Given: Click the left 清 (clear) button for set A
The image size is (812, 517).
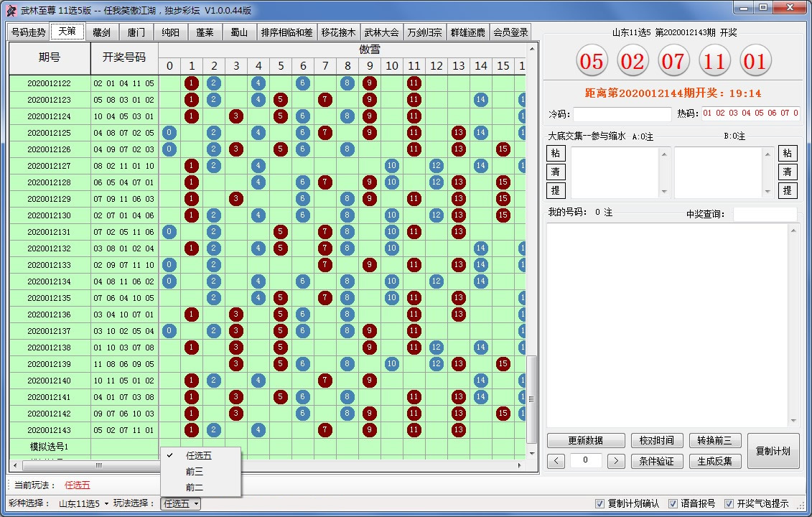Looking at the screenshot, I should pos(556,172).
